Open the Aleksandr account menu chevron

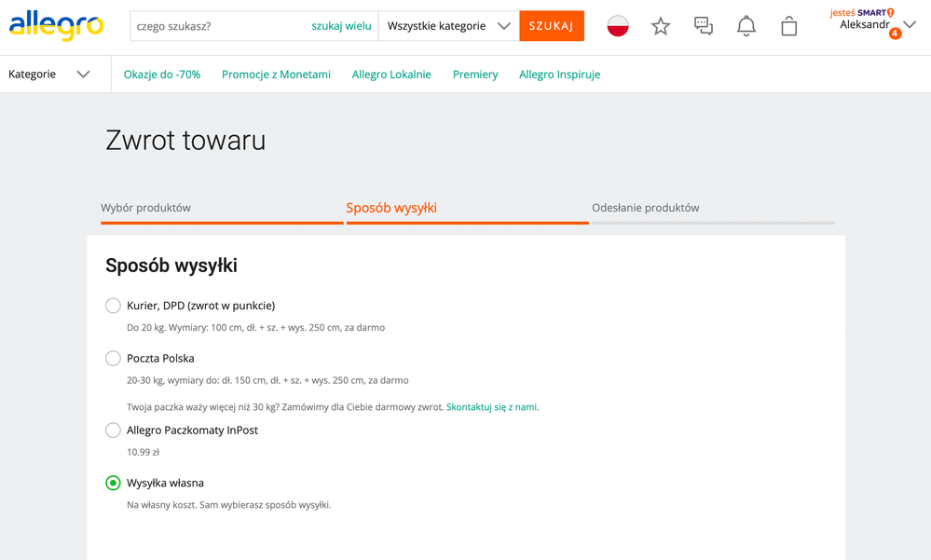point(910,24)
